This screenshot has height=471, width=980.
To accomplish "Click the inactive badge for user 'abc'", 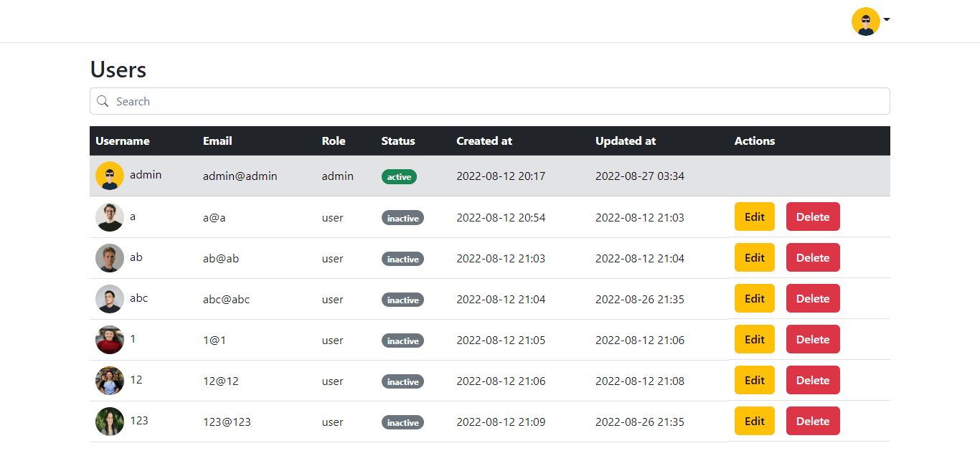I will [402, 300].
